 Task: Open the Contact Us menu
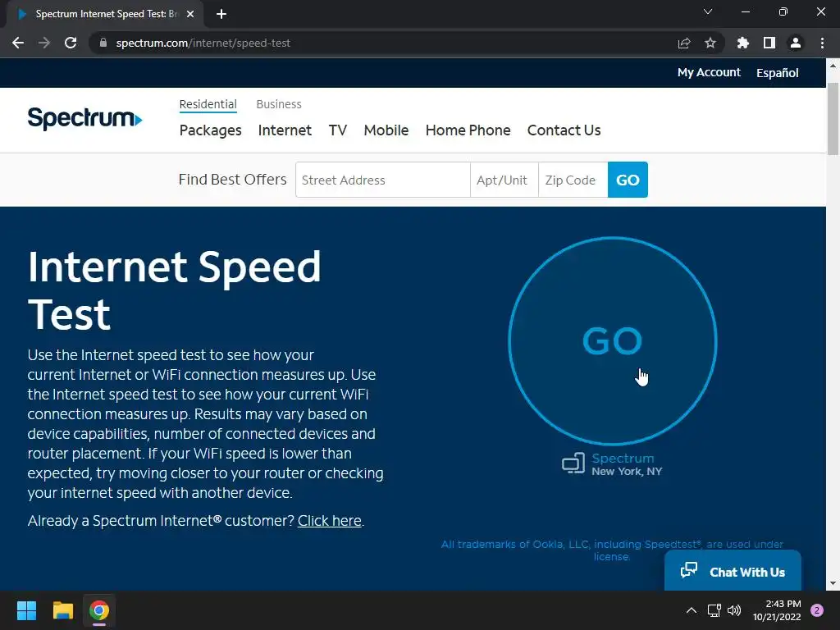coord(564,130)
